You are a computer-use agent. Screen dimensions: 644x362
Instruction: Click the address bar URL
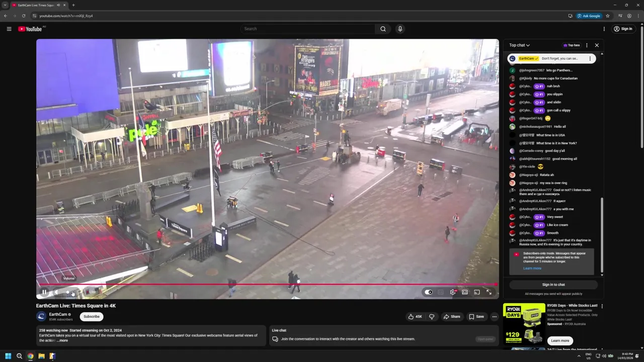(66, 16)
